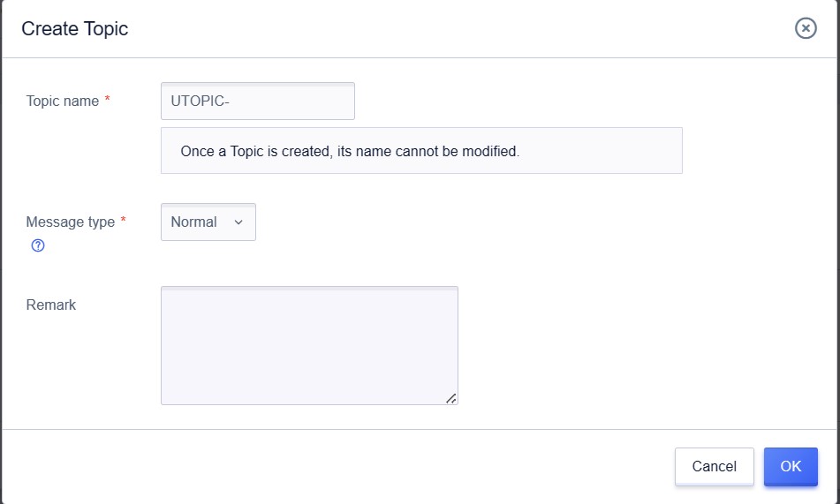Select the Normal value text in dropdown
This screenshot has height=504, width=840.
click(193, 222)
